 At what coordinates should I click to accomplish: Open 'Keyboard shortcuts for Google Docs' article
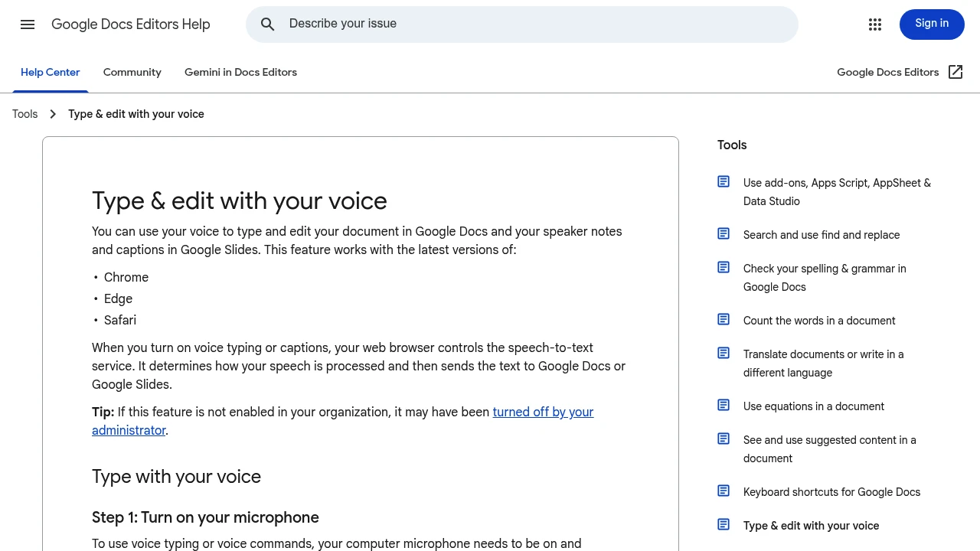point(831,492)
